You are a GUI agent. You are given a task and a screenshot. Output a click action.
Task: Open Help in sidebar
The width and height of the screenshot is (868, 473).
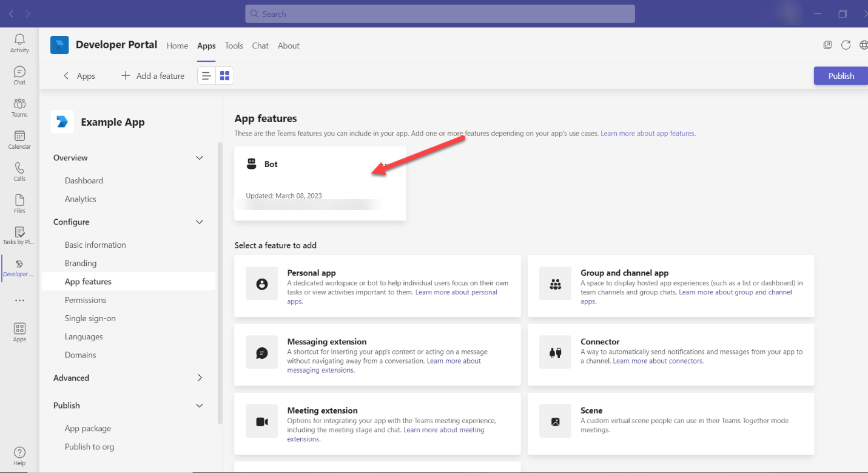[x=19, y=456]
